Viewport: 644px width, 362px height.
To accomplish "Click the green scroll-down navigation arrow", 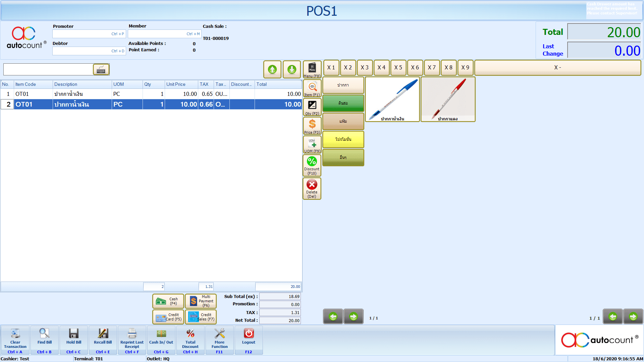I will tap(292, 68).
